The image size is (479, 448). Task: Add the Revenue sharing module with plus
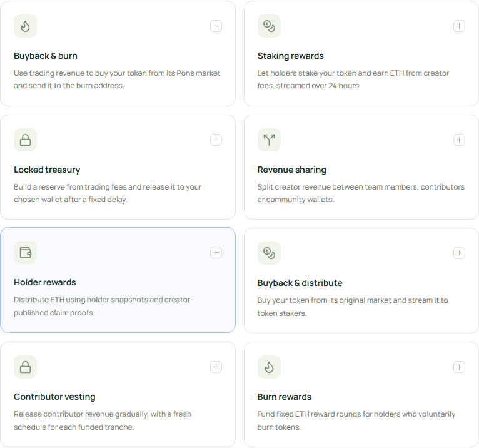coord(459,140)
